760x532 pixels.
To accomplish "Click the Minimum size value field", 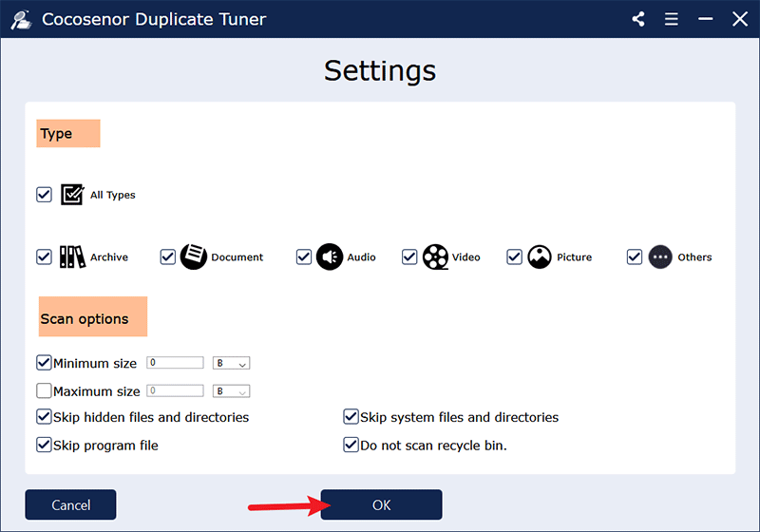I will pyautogui.click(x=175, y=362).
